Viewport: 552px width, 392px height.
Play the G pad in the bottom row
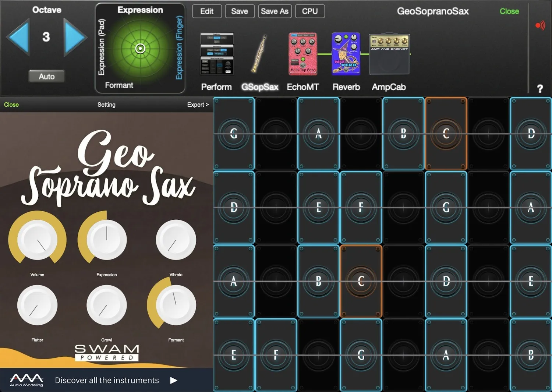pos(361,355)
